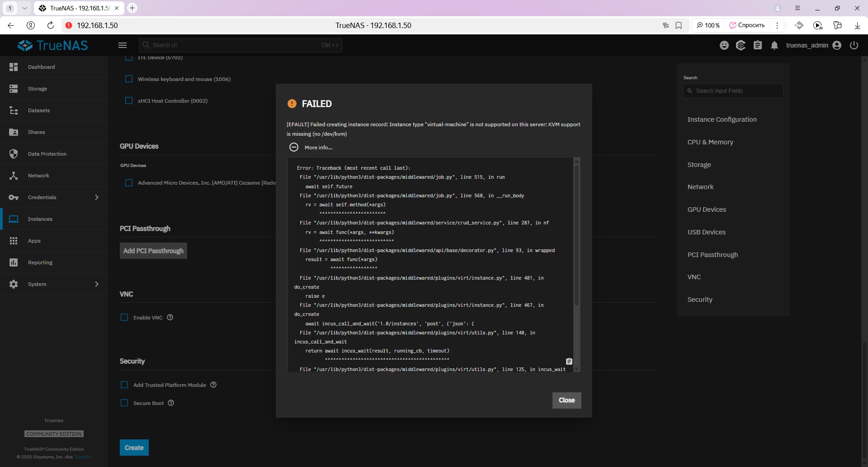Select Advanced Micro Devices GPU checkbox
The width and height of the screenshot is (868, 467).
(x=129, y=183)
